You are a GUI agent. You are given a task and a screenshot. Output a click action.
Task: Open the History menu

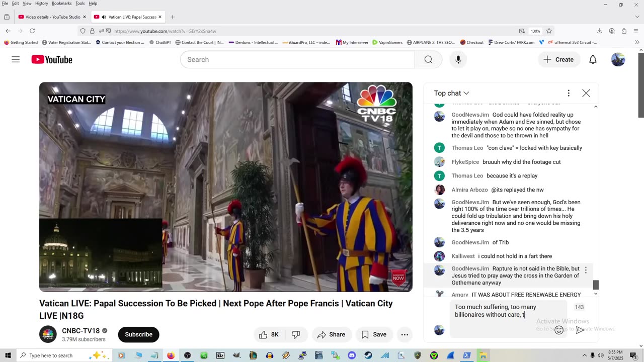click(42, 4)
